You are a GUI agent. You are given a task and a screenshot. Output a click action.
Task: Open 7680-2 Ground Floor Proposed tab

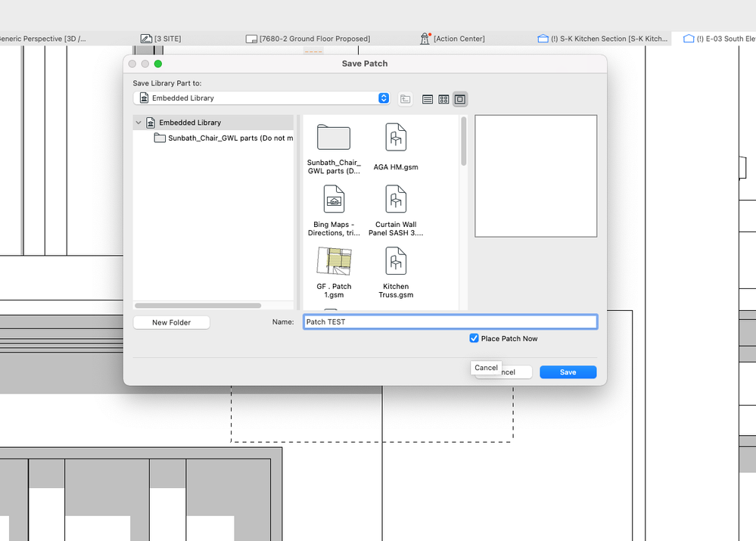point(308,39)
